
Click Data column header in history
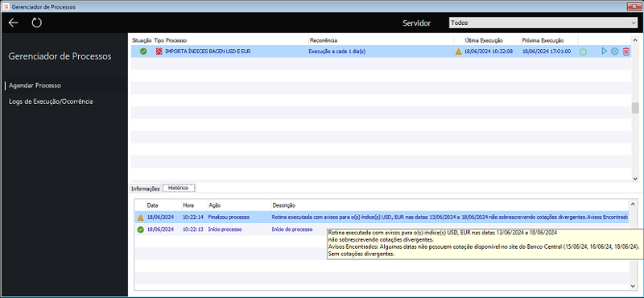pyautogui.click(x=152, y=205)
